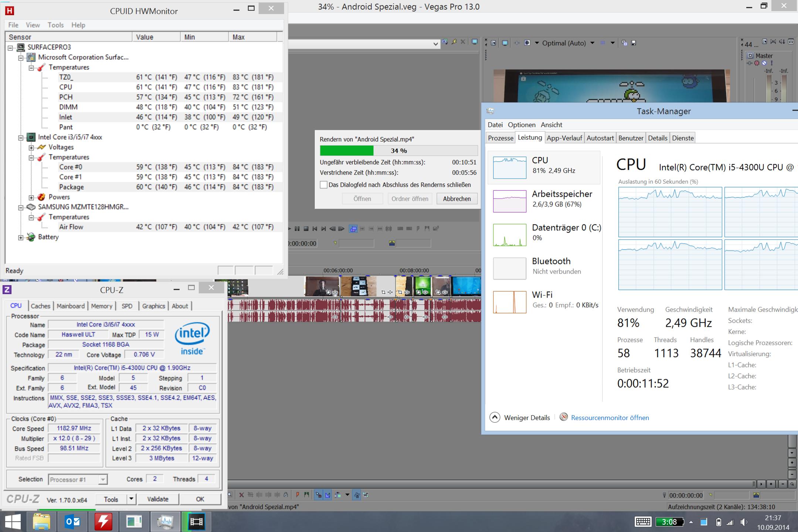Click copy snapshot to clipboard icon
Screen dimensions: 798x532
(624, 43)
